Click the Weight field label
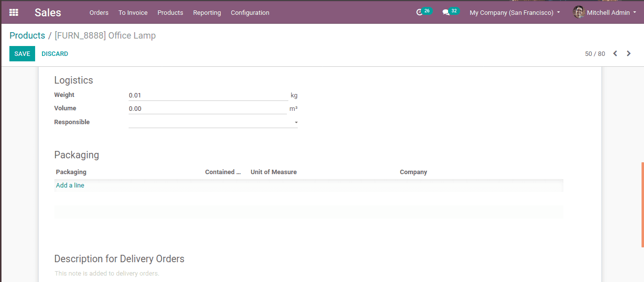Image resolution: width=644 pixels, height=282 pixels. point(64,95)
